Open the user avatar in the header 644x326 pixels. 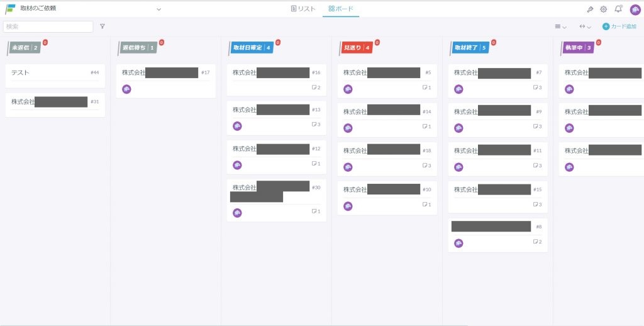(635, 9)
